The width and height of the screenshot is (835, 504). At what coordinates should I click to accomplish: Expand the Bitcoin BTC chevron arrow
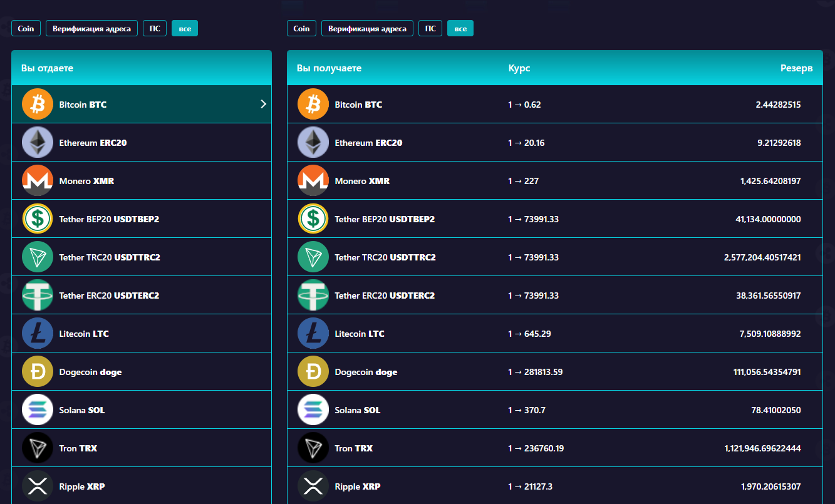[x=263, y=104]
